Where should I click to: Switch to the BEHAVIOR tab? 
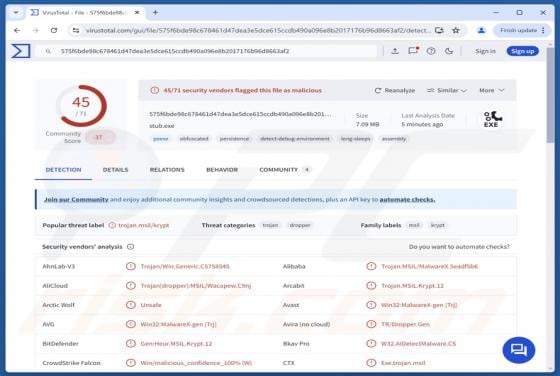point(222,170)
